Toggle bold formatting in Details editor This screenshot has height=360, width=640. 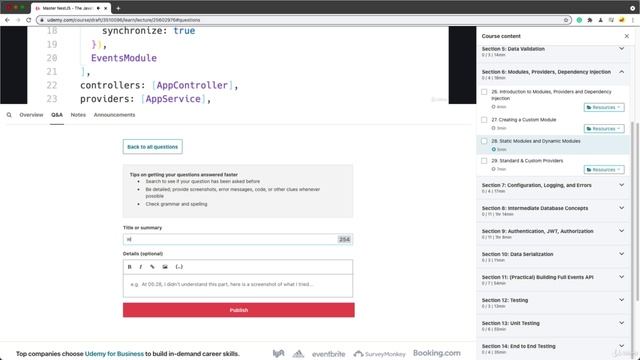pos(129,267)
